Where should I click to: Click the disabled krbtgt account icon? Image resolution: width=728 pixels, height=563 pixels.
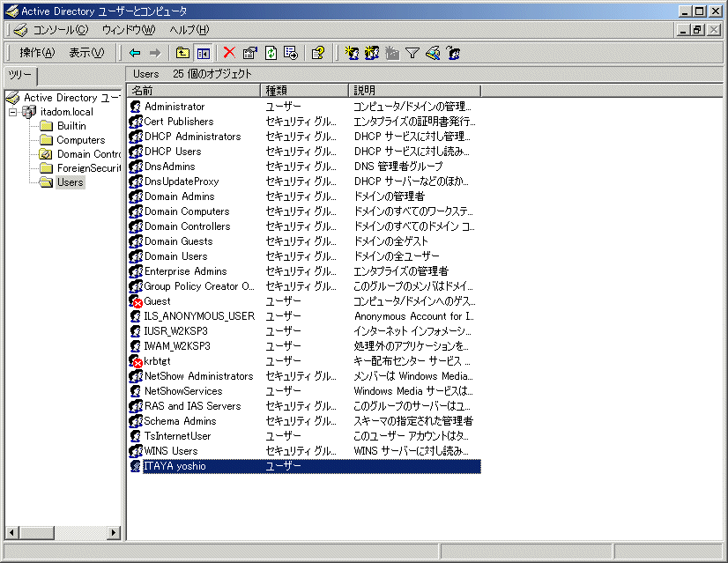136,361
